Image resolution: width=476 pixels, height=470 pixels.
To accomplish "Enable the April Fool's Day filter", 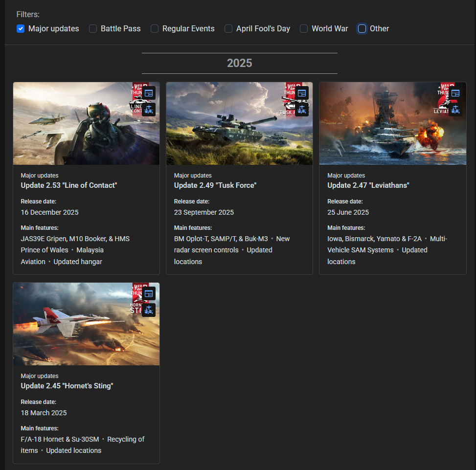I will (x=228, y=29).
